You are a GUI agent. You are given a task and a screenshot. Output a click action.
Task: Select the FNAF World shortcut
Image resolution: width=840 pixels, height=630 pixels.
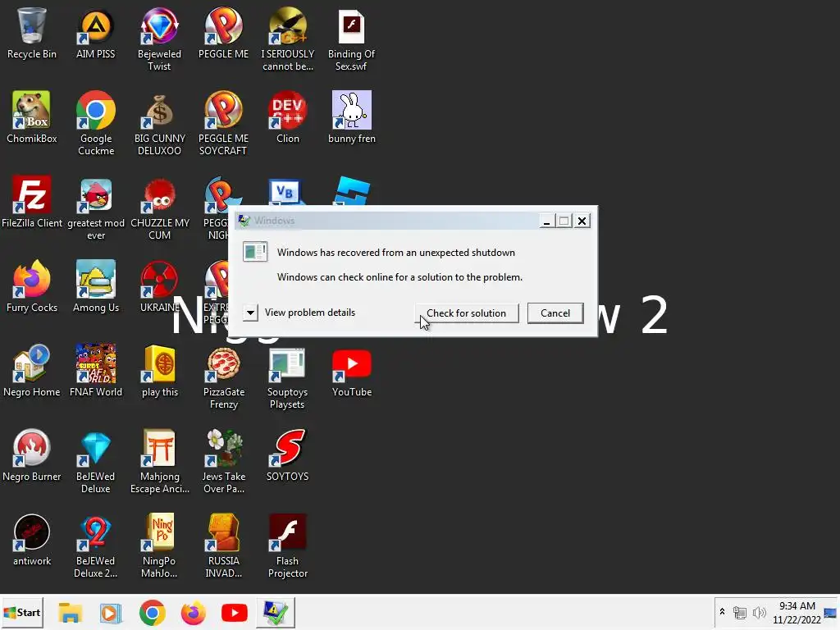pos(96,371)
